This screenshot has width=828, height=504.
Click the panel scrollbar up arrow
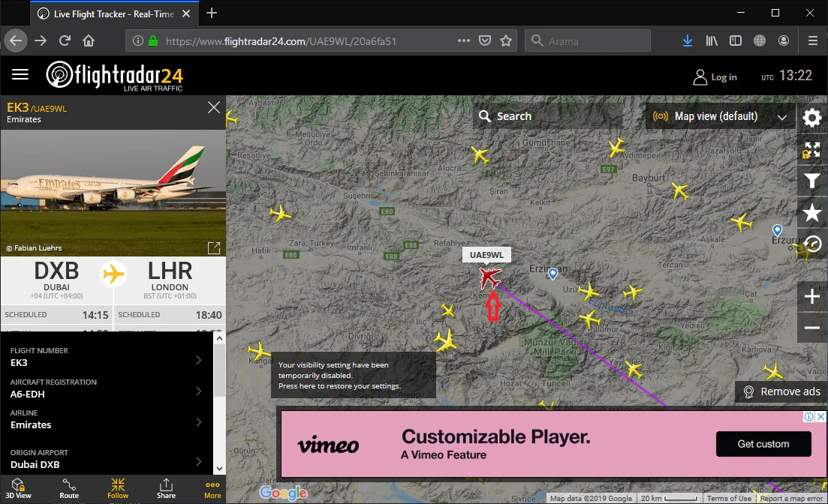[x=220, y=337]
